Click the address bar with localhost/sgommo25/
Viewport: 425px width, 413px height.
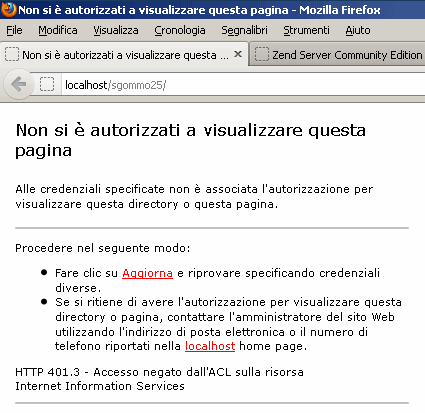243,85
